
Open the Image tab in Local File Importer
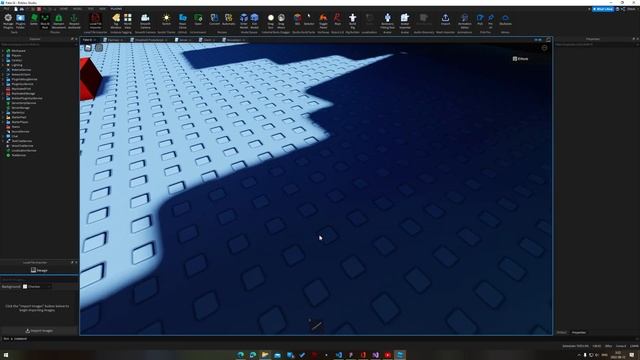pyautogui.click(x=39, y=270)
